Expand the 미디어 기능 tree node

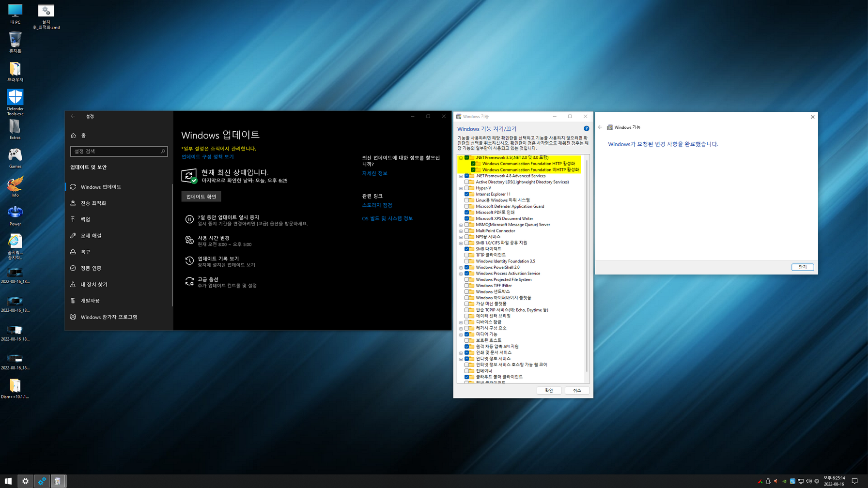(461, 335)
